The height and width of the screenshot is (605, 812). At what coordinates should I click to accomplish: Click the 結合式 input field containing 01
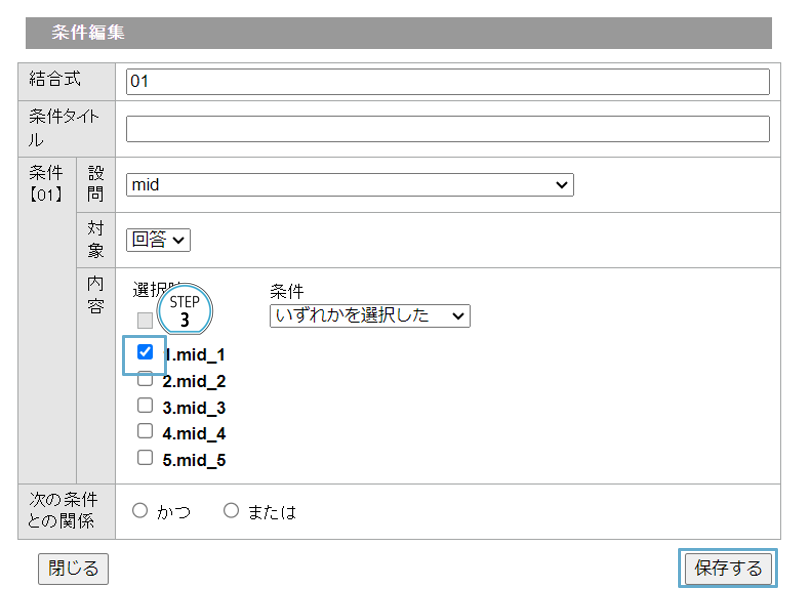pyautogui.click(x=447, y=81)
